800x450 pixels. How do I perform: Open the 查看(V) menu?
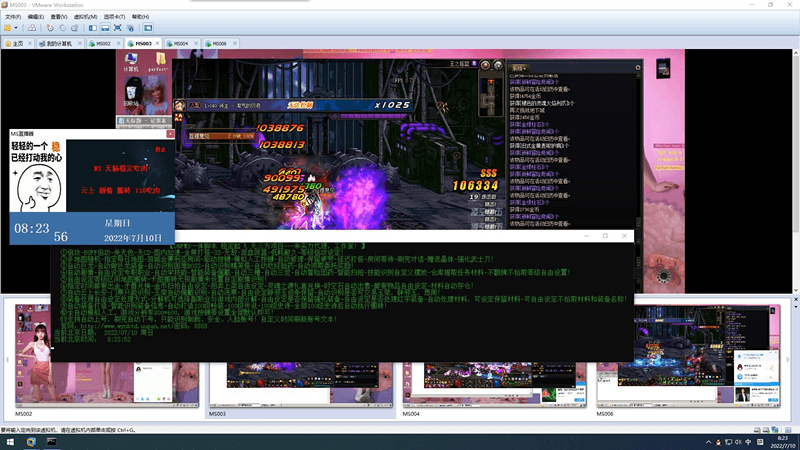pos(59,17)
